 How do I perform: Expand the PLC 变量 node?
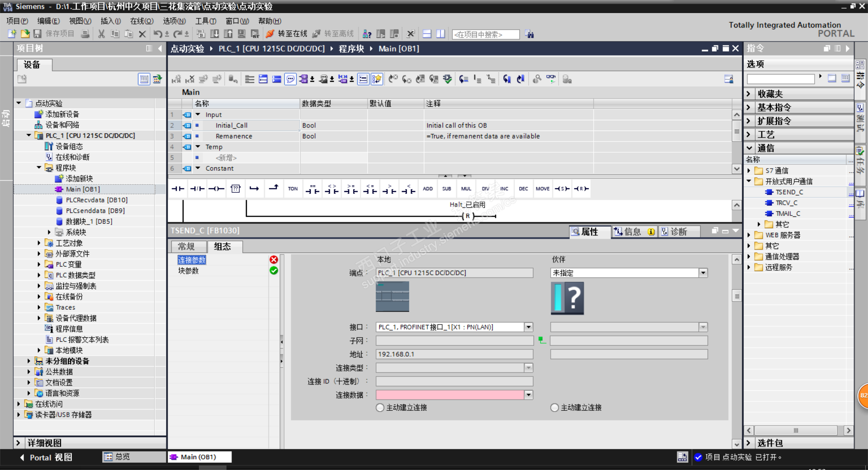pyautogui.click(x=39, y=264)
